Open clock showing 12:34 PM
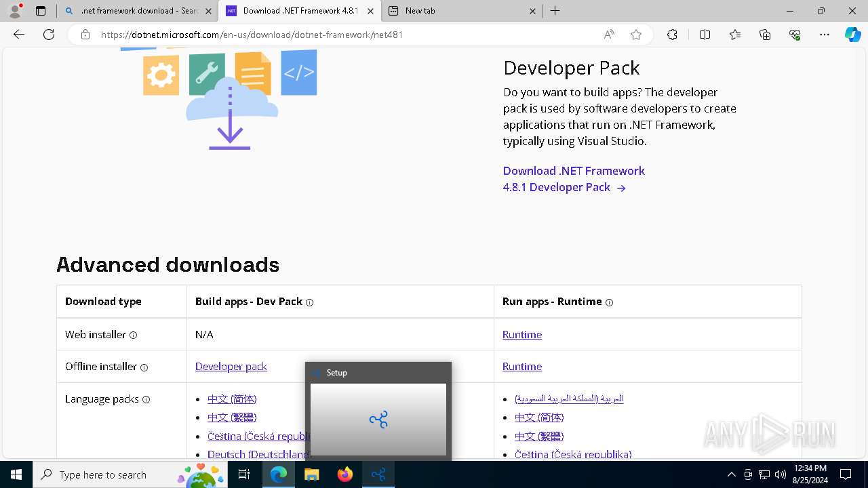Screen dimensions: 868x488 coord(810,474)
